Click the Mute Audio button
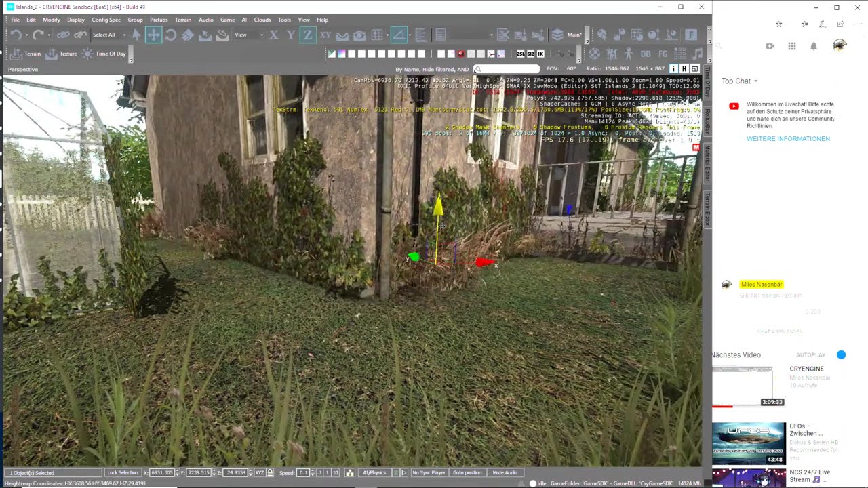 505,472
